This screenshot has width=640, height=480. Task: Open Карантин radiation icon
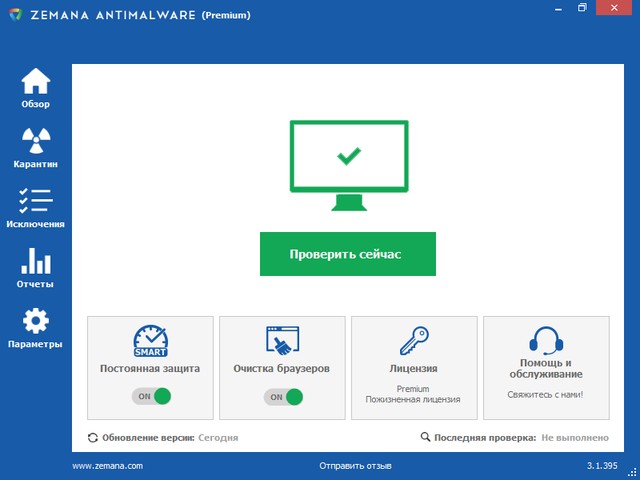pos(35,141)
